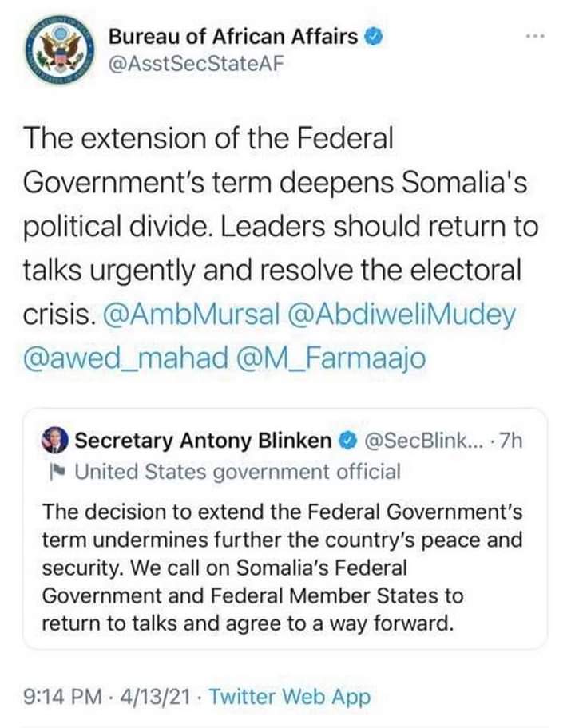Visit the @M_Farmaajo mention
The height and width of the screenshot is (728, 575).
coord(331,359)
